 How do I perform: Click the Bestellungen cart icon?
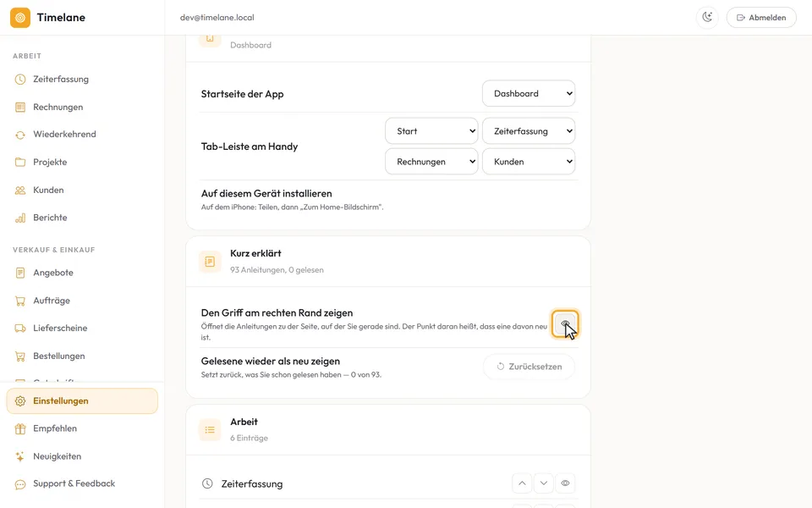pyautogui.click(x=20, y=356)
